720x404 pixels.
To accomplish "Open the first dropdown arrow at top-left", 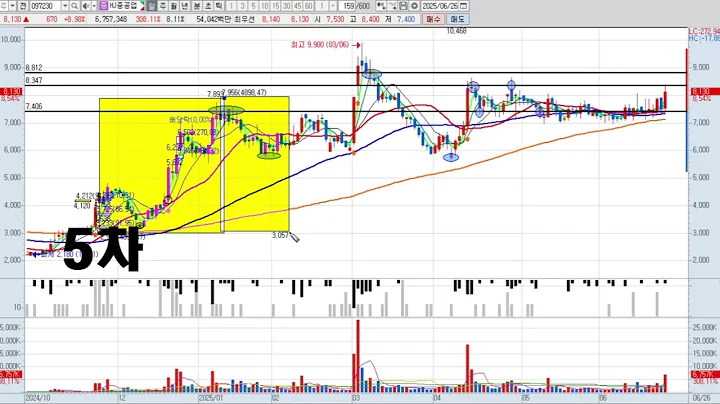I will pos(12,6).
